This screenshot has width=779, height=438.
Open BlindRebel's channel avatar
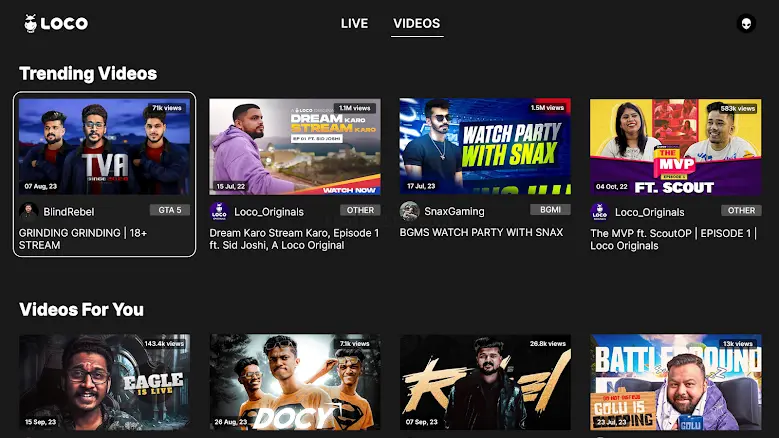28,212
